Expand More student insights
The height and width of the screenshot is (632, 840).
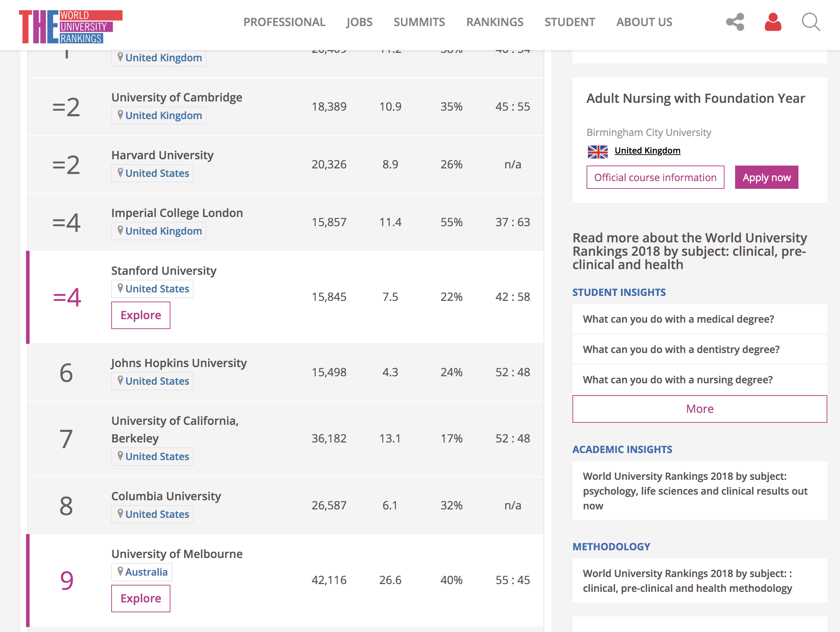coord(699,409)
